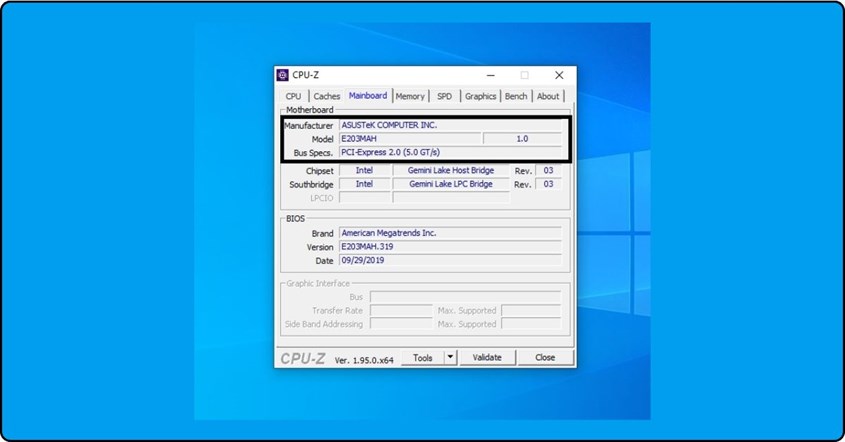
Task: Click the BIOS date 09/29/2019 field
Action: coord(451,260)
